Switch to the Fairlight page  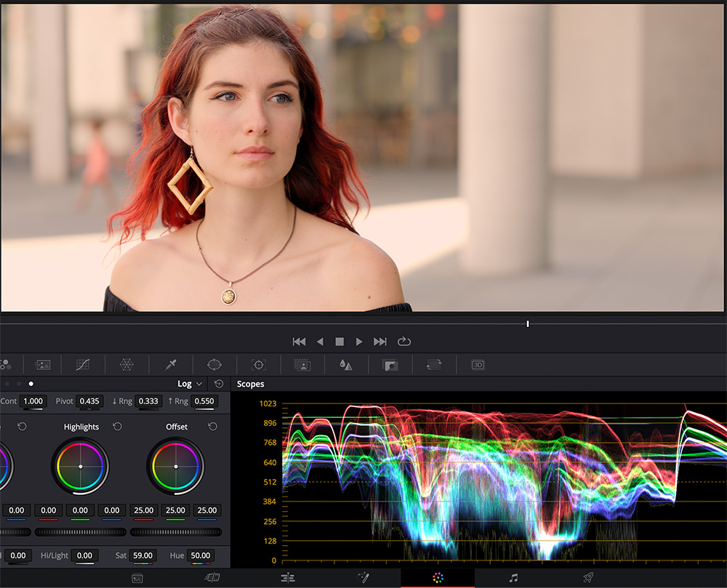[x=513, y=578]
